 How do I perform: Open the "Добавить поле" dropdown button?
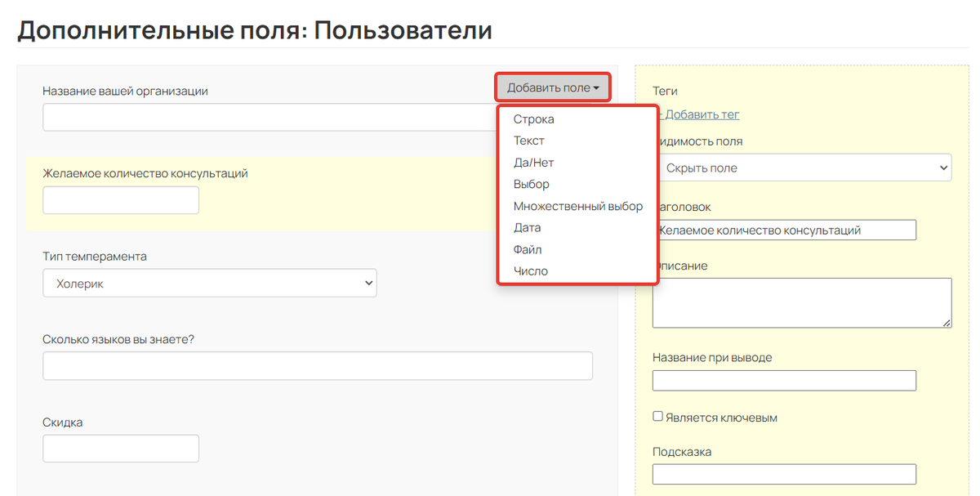553,87
